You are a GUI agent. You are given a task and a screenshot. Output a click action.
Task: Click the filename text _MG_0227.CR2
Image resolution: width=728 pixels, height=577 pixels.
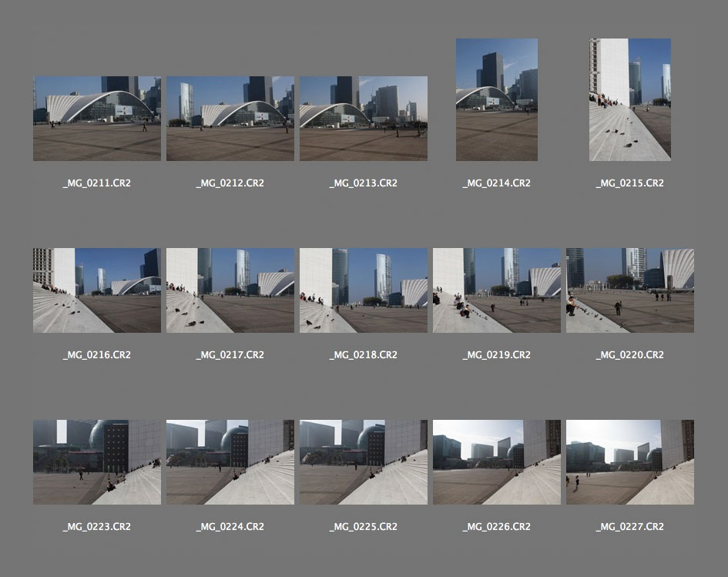[x=630, y=527]
